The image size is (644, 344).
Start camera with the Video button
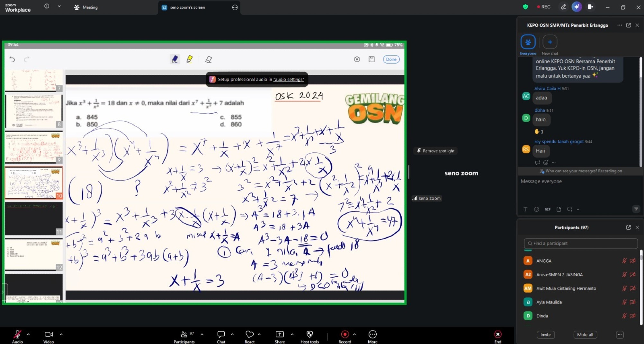click(49, 337)
